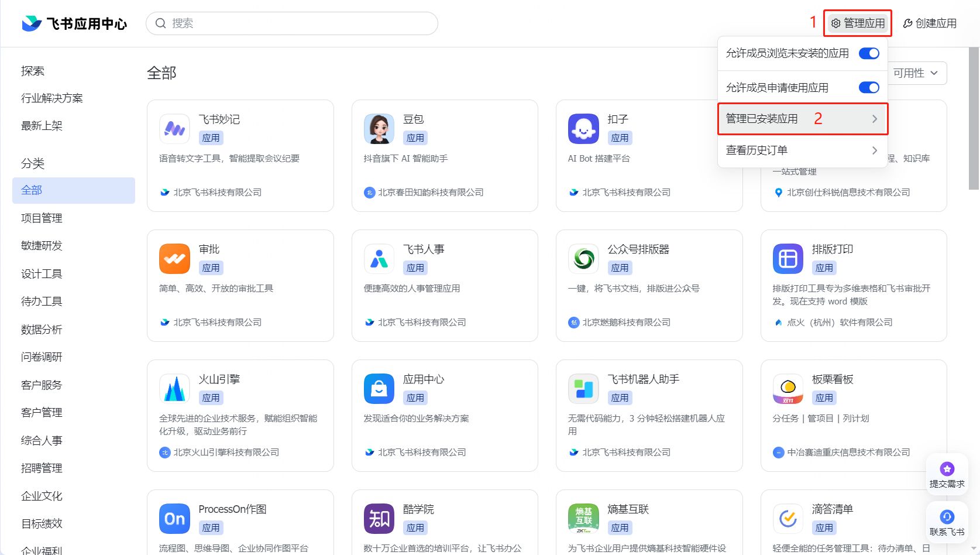This screenshot has width=980, height=555.
Task: Select 查看历史订单 menu entry
Action: 803,150
